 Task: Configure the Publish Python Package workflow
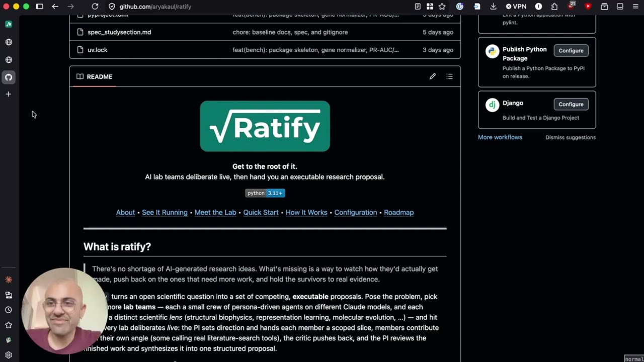(571, 50)
